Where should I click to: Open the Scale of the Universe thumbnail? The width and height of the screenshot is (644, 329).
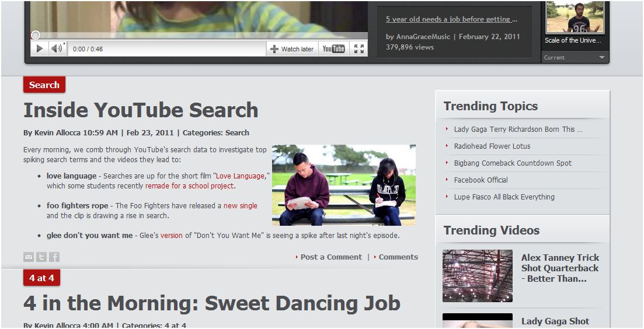[575, 17]
